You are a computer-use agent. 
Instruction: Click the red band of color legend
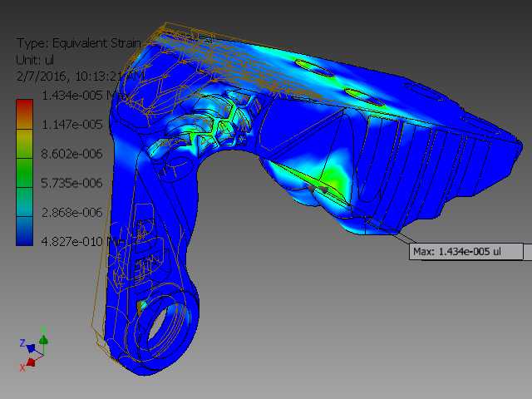pos(24,114)
